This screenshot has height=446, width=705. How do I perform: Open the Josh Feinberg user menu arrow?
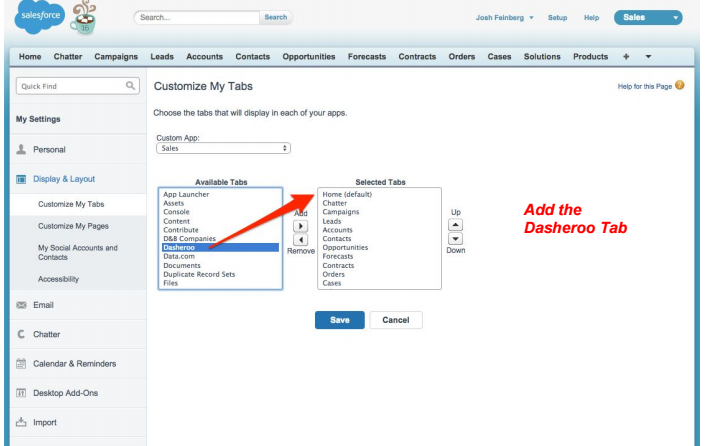[531, 18]
